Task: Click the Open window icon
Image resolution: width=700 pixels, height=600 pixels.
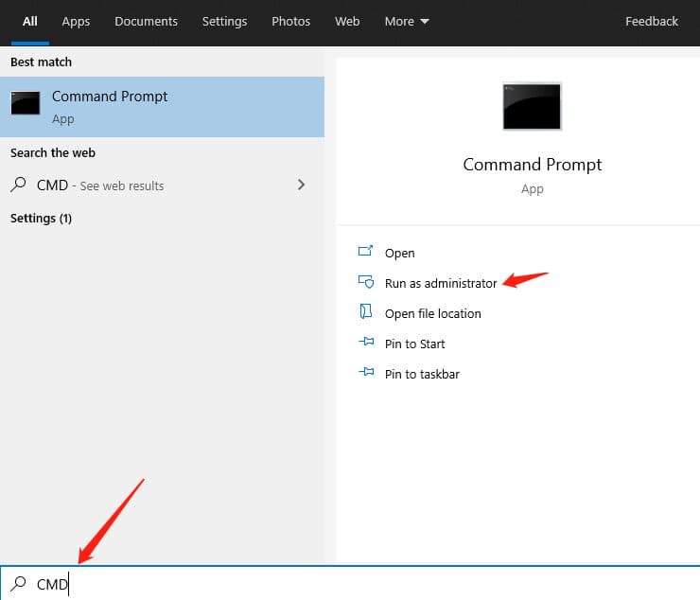Action: [x=366, y=251]
